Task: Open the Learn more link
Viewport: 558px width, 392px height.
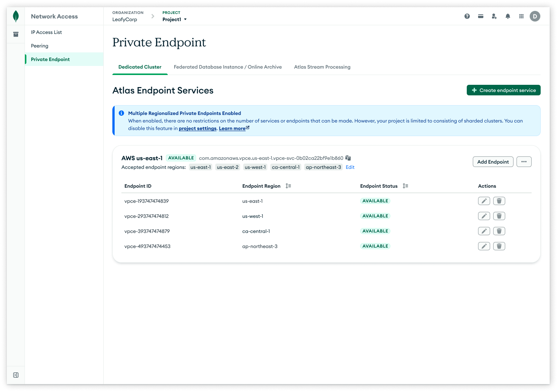Action: click(234, 128)
